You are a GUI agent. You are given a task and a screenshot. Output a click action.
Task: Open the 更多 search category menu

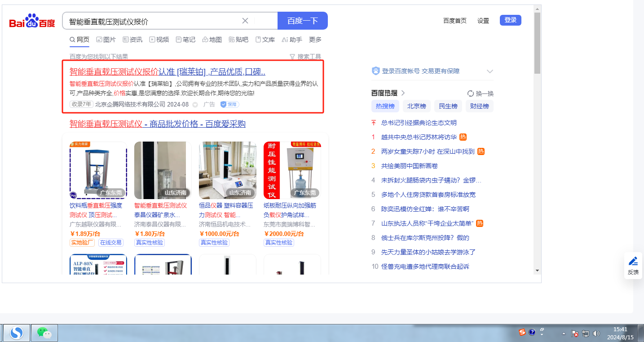point(315,40)
